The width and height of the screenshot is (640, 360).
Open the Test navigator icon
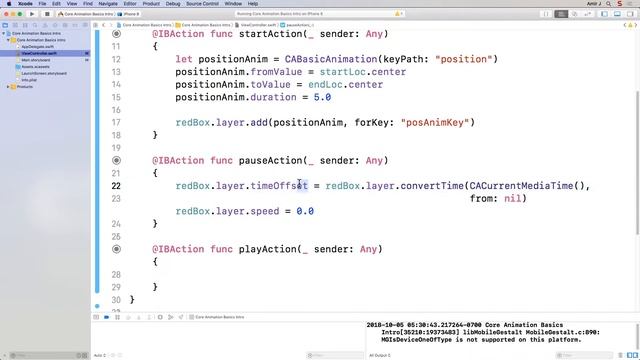tap(55, 25)
